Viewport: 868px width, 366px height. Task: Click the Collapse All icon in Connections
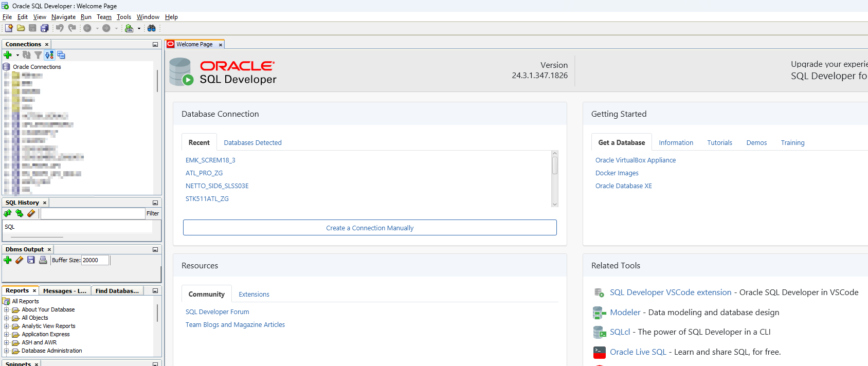[x=61, y=55]
